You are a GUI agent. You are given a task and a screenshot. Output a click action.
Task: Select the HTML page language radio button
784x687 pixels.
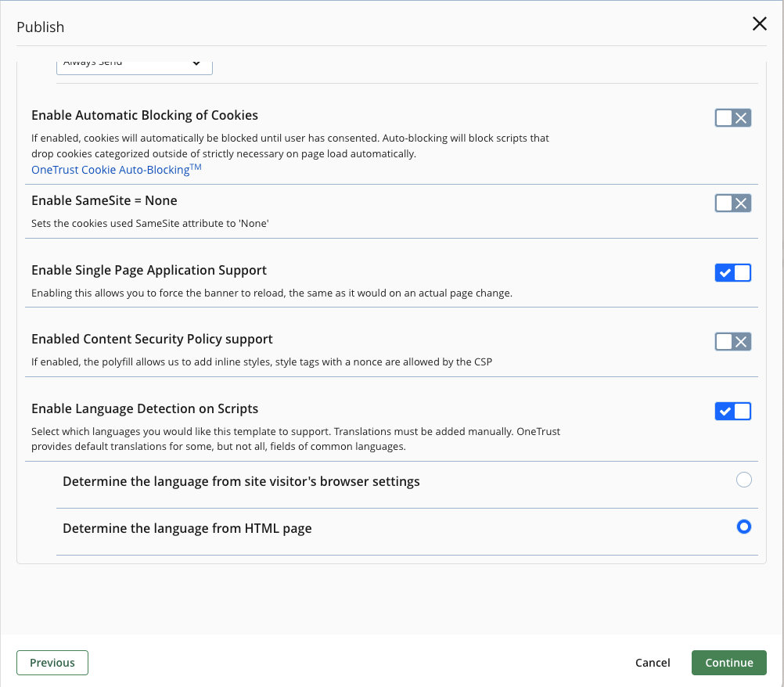coord(743,527)
